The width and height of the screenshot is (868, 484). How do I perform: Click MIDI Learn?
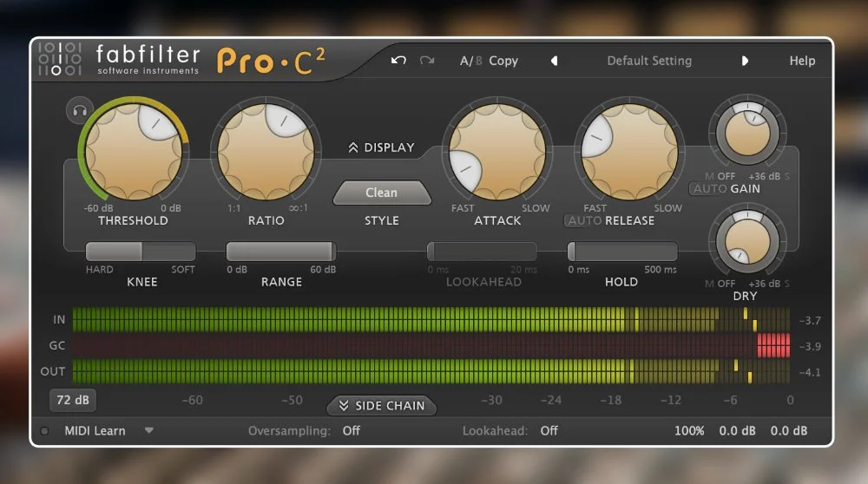point(95,430)
